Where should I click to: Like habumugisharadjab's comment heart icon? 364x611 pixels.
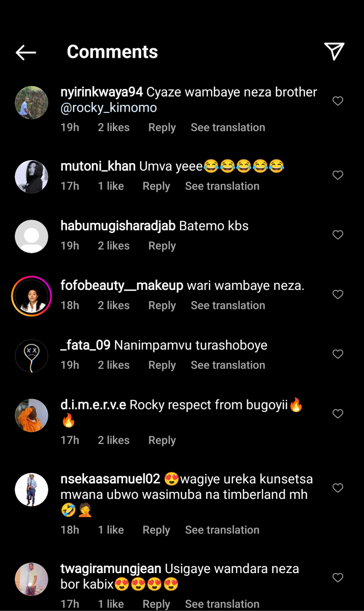coord(338,235)
